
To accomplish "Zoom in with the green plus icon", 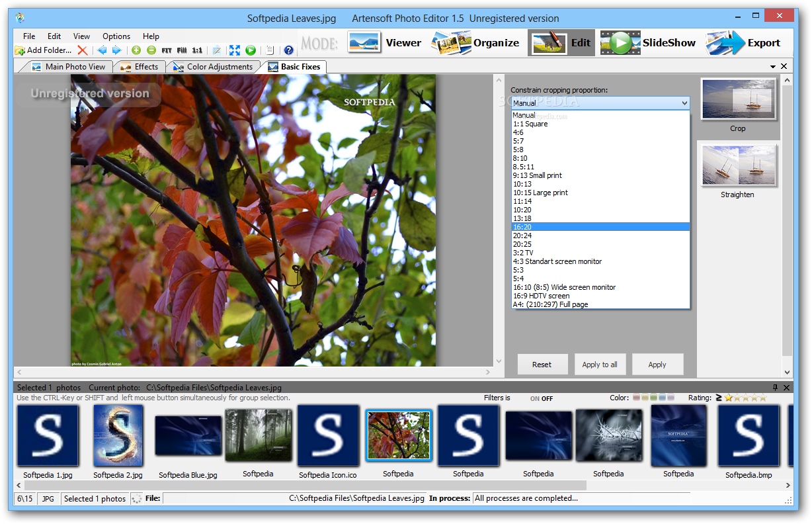I will 136,50.
